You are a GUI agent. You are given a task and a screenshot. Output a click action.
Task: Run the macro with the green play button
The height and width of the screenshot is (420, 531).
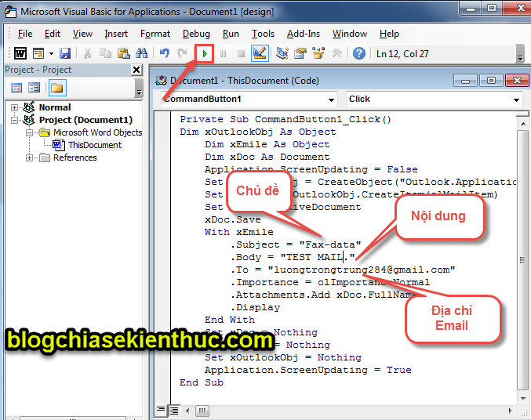[205, 53]
